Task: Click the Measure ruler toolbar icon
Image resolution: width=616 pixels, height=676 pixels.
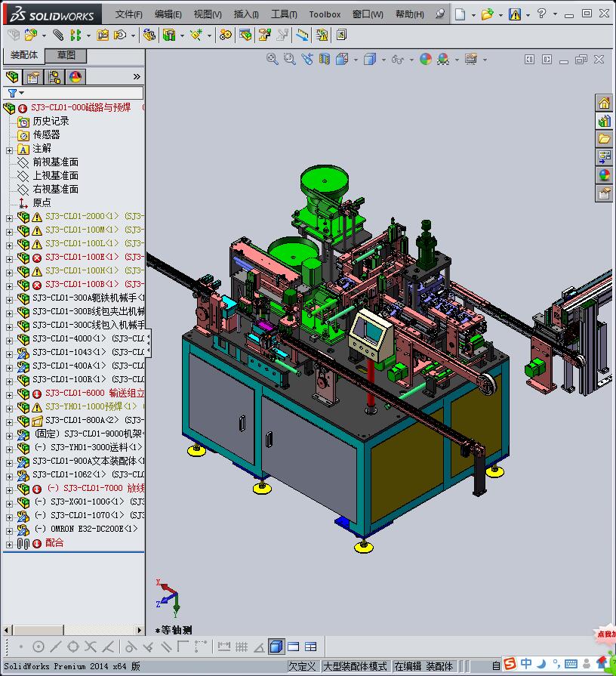Action: click(x=302, y=35)
